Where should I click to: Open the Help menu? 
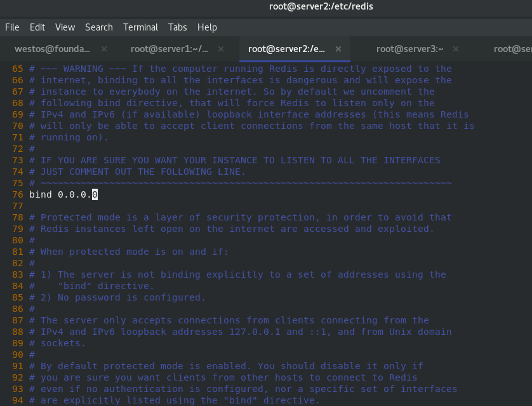(x=207, y=27)
